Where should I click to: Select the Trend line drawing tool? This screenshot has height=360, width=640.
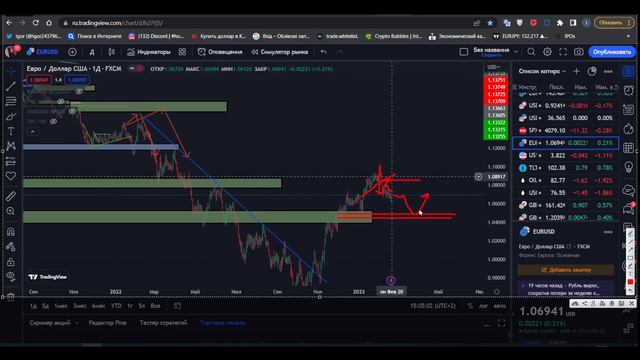(11, 86)
